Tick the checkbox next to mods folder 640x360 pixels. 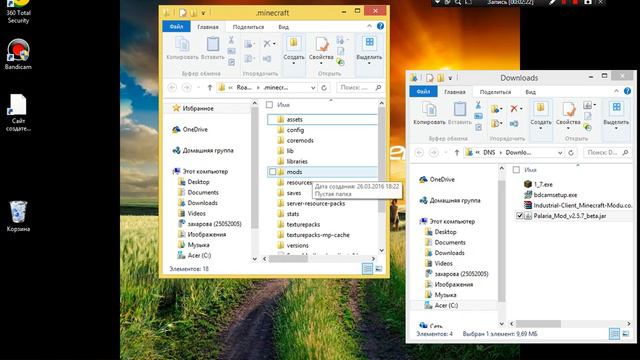(x=272, y=172)
